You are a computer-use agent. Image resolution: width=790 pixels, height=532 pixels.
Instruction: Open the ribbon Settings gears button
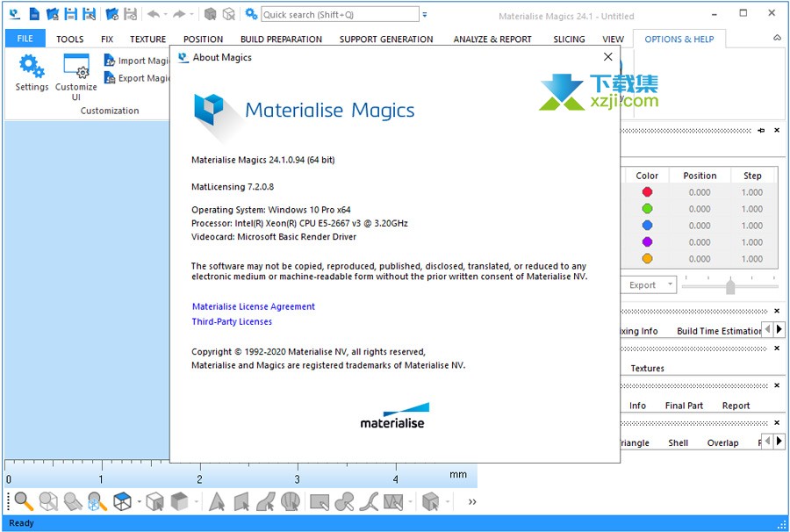coord(32,73)
